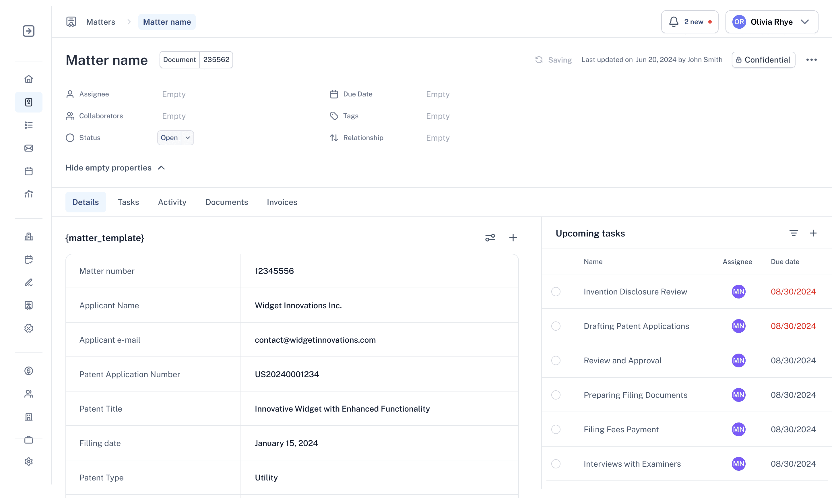Open the 2 new notifications button
The image size is (838, 504).
tap(690, 22)
